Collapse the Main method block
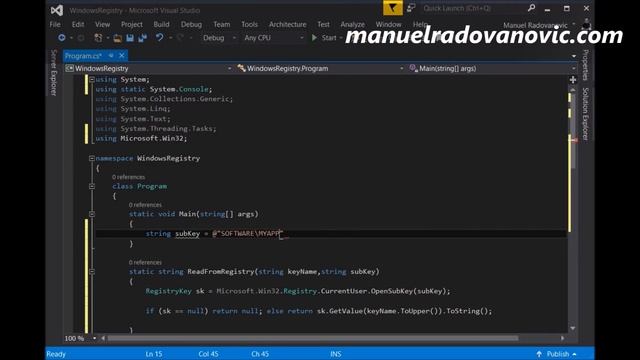The width and height of the screenshot is (640, 360). click(x=92, y=214)
